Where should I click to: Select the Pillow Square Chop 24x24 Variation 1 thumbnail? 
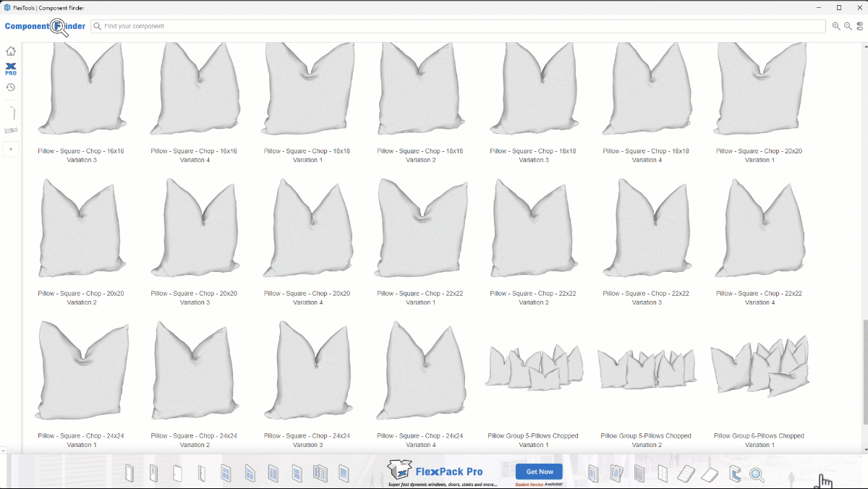(x=82, y=370)
